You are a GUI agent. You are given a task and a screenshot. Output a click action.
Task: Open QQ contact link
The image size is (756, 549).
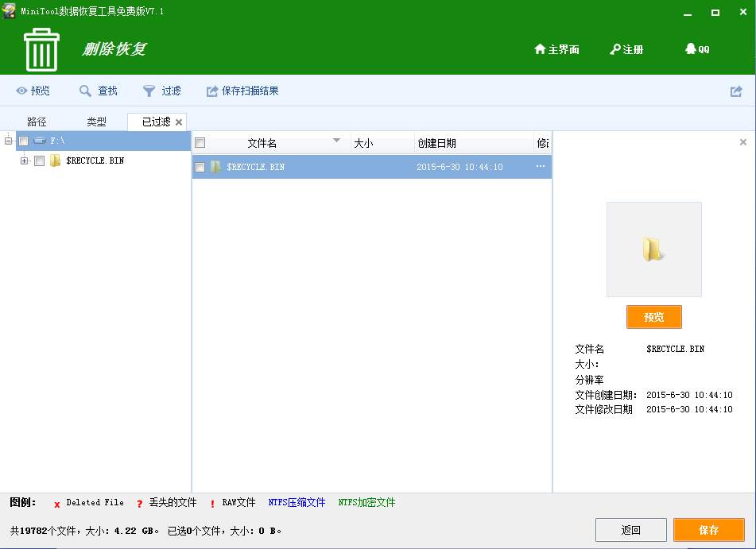697,49
